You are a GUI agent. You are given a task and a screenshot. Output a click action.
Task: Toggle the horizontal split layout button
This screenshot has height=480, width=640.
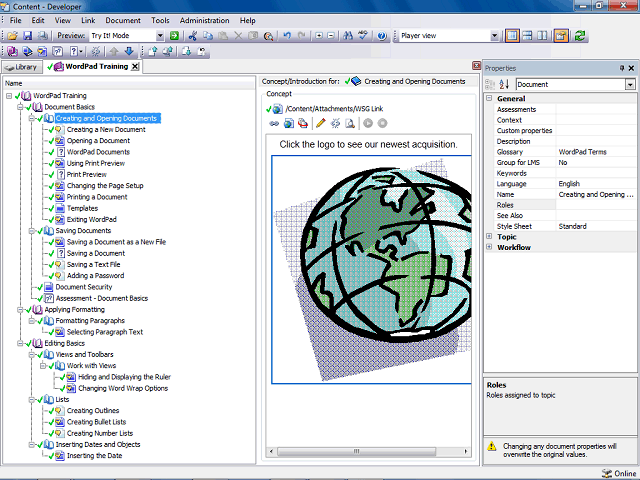pos(527,36)
